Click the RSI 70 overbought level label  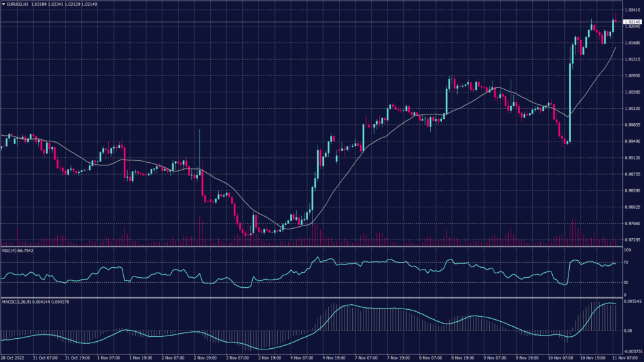point(626,262)
